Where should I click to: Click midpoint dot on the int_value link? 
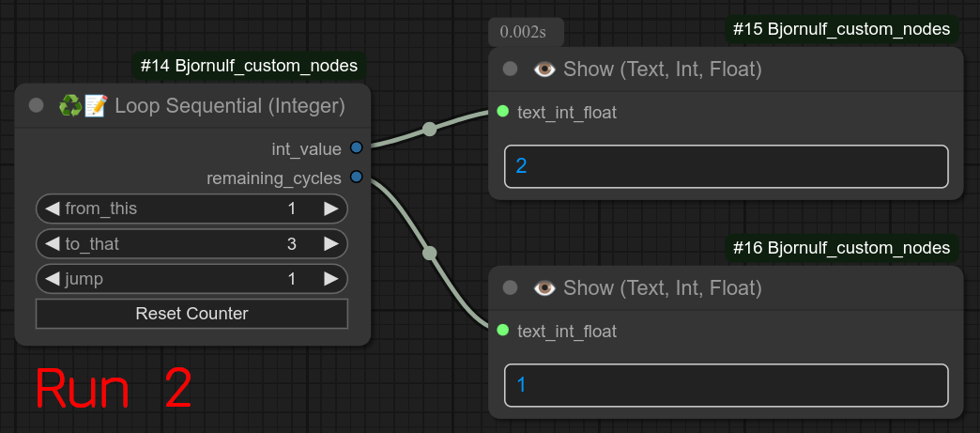[429, 129]
